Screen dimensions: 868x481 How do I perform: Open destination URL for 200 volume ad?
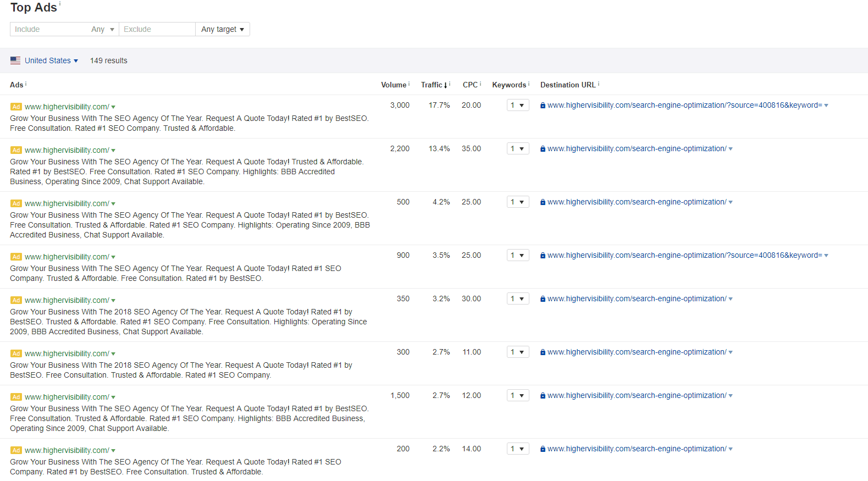pyautogui.click(x=637, y=449)
